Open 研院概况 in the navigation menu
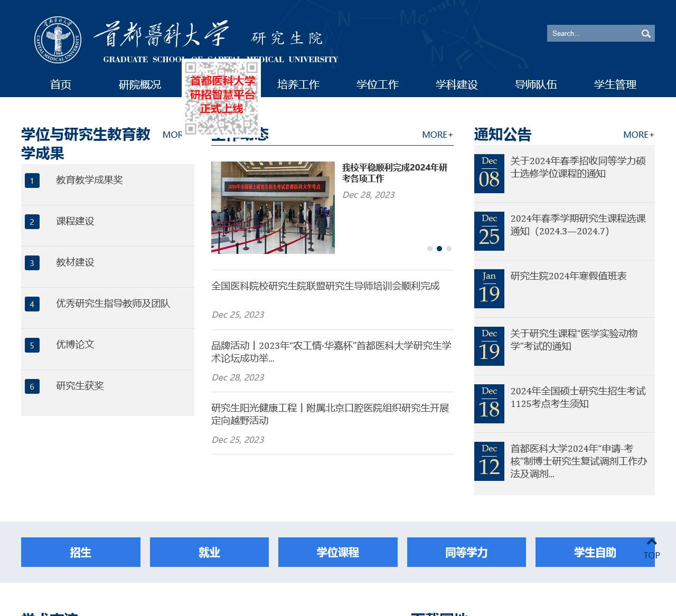This screenshot has height=616, width=676. [140, 84]
